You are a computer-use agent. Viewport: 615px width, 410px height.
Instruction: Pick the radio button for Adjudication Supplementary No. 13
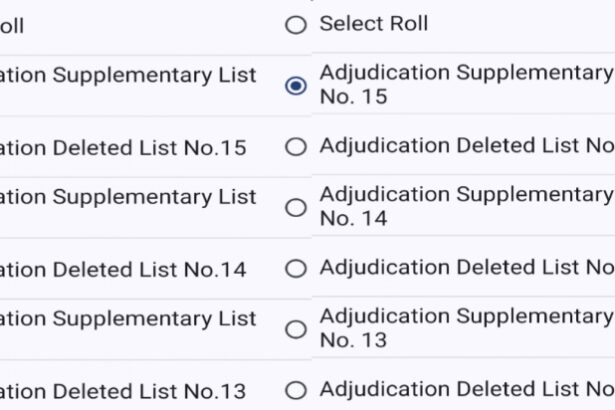pyautogui.click(x=295, y=330)
